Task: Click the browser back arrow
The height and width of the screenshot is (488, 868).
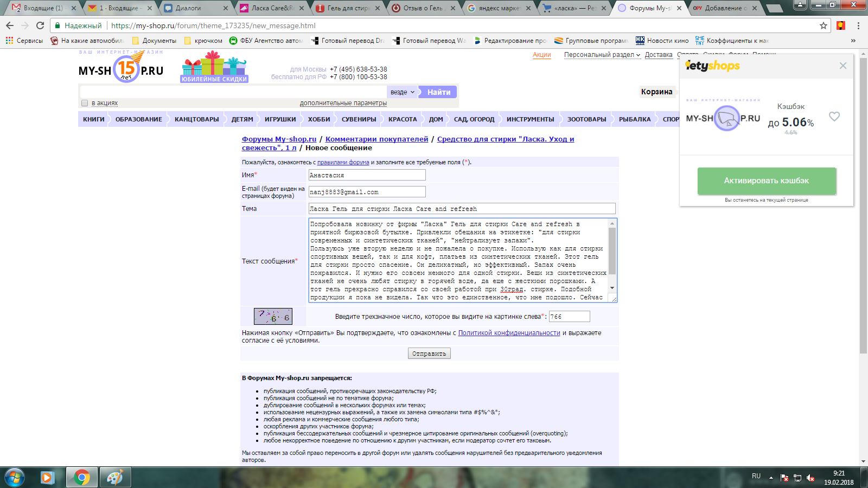Action: [x=10, y=25]
